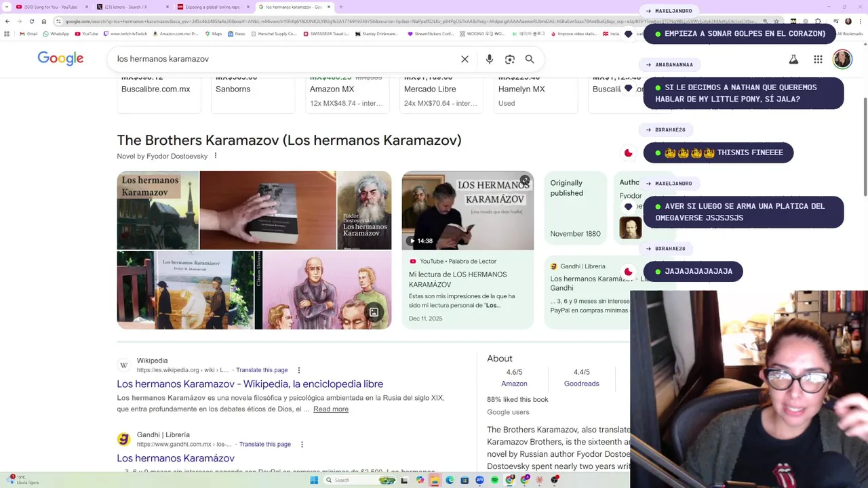Open illustrated brothers image thumbnail

click(x=323, y=290)
